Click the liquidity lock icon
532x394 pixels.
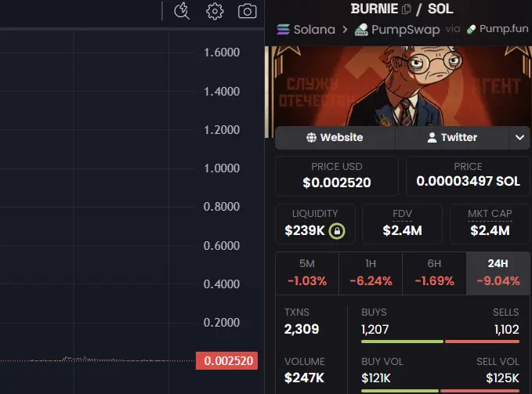337,231
